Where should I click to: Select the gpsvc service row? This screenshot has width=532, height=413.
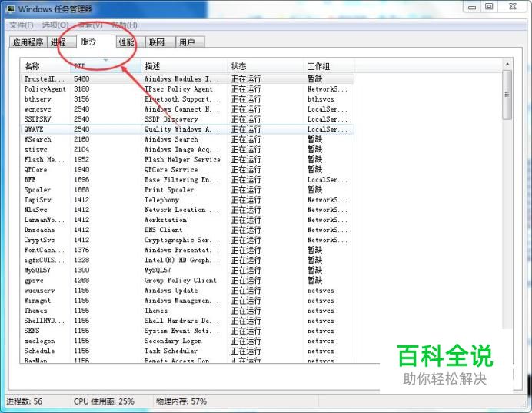[187, 280]
